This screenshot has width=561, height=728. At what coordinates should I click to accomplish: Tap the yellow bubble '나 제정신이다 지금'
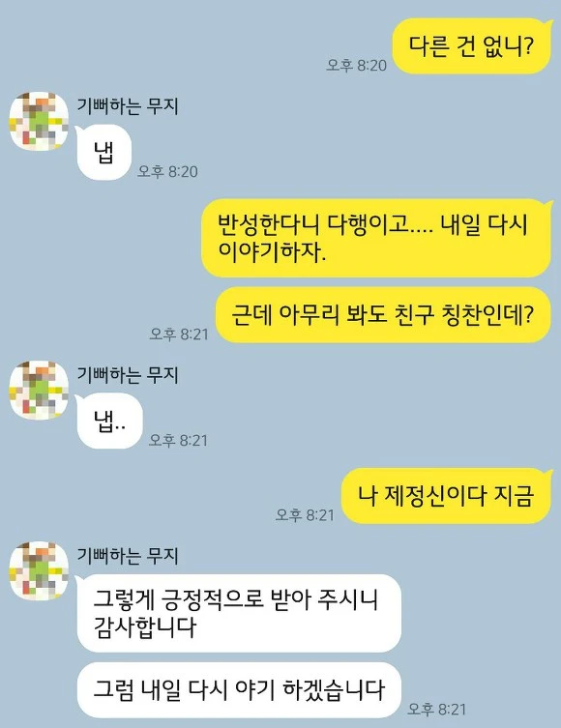(446, 496)
